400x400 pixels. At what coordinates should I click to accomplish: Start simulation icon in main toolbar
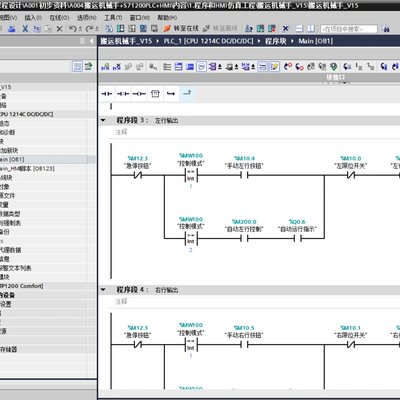[143, 29]
